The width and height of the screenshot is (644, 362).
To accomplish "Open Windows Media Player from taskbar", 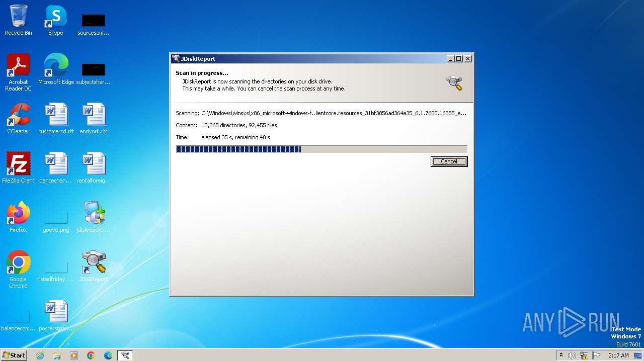I will pos(74,355).
